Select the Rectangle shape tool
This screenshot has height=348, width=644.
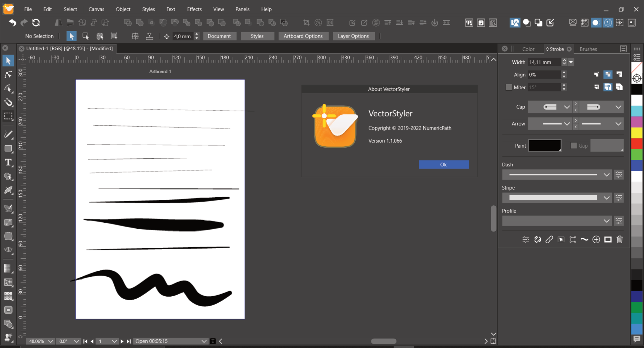(8, 148)
